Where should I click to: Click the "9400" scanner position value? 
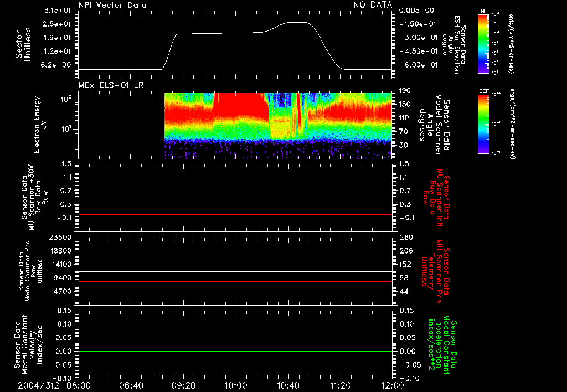tap(62, 278)
